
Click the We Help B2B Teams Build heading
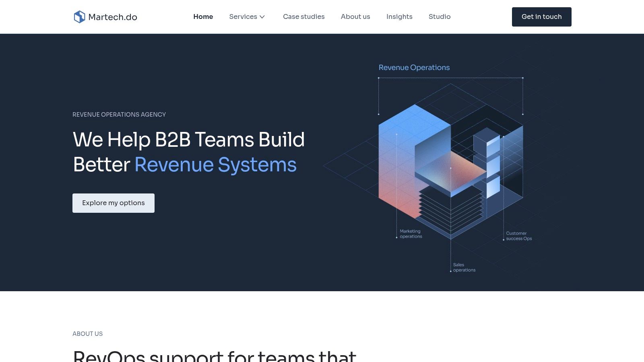click(189, 140)
